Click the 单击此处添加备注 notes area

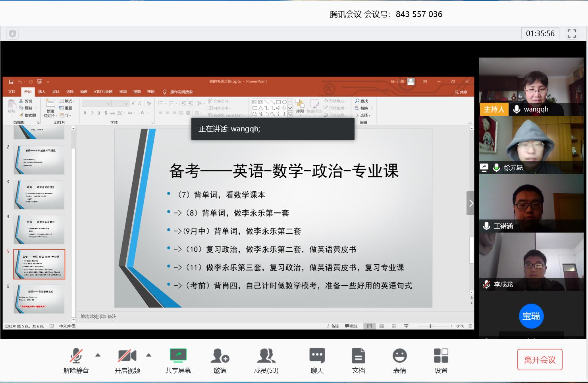coord(98,316)
